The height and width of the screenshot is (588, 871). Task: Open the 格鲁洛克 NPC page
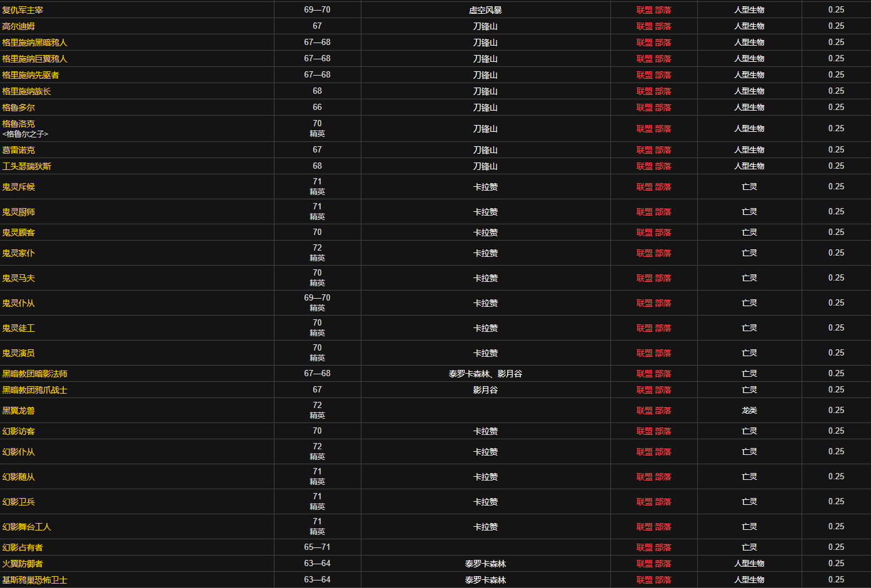19,124
